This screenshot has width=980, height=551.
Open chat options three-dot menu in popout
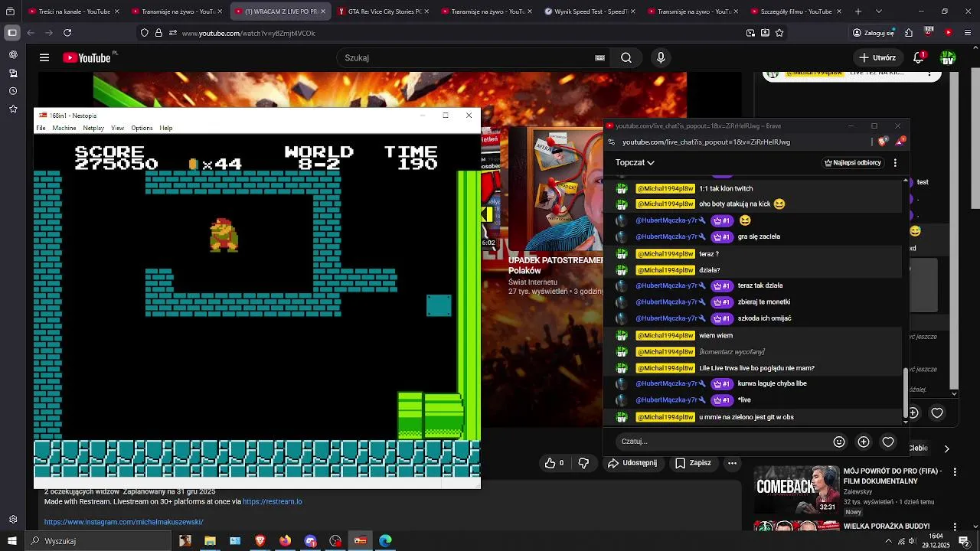pyautogui.click(x=895, y=163)
